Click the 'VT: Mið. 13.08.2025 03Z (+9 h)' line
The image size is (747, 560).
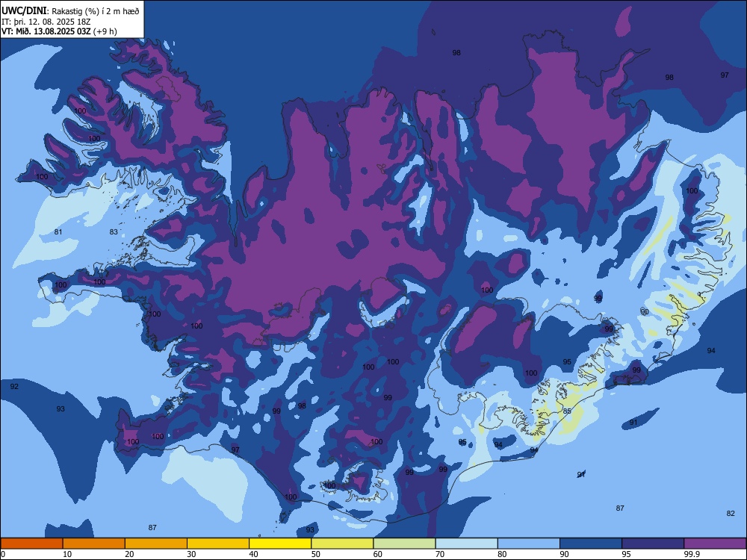(59, 31)
